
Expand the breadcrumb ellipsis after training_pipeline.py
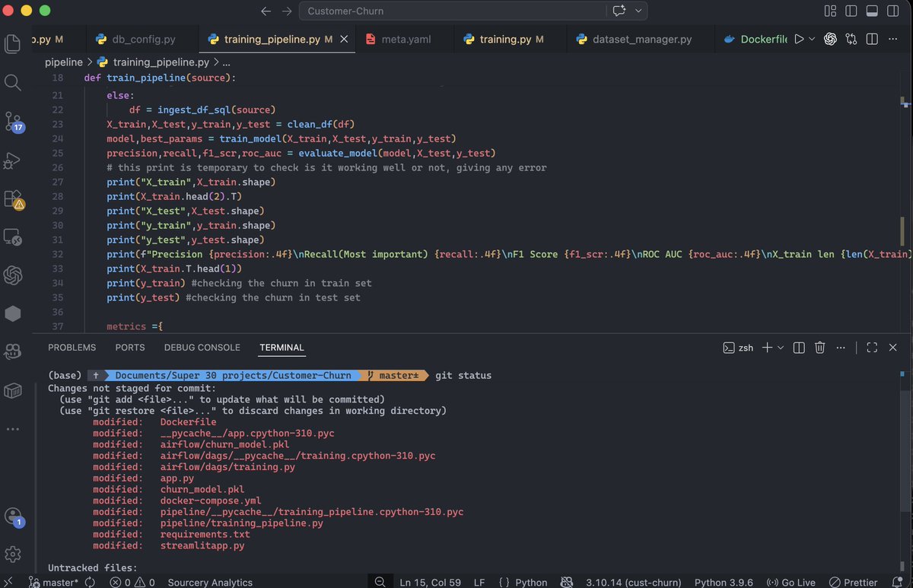[x=227, y=62]
